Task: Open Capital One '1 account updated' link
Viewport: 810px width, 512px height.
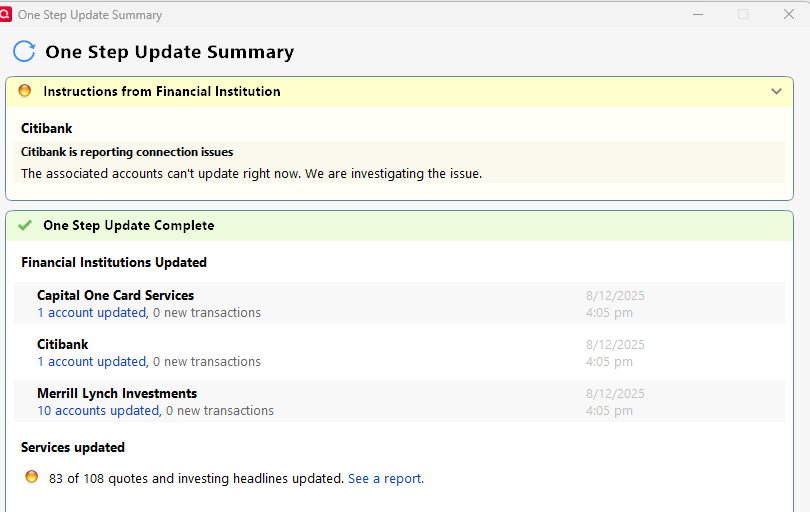Action: tap(92, 313)
